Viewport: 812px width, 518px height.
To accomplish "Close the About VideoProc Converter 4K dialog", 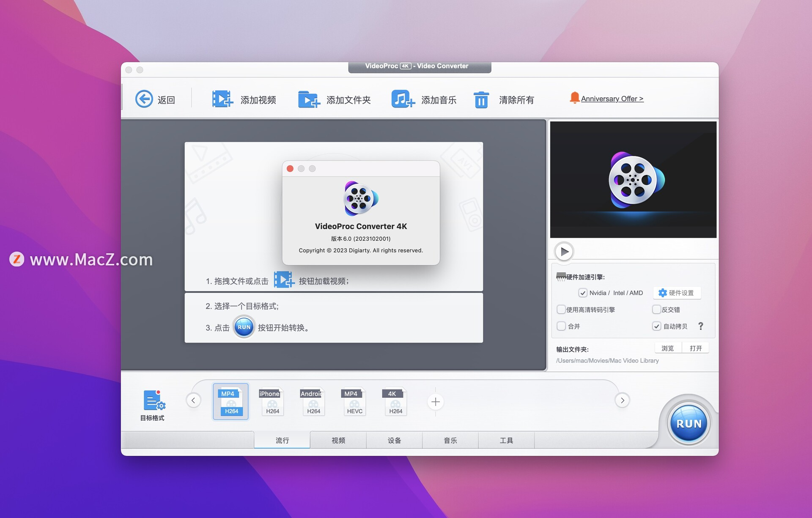I will pyautogui.click(x=290, y=169).
